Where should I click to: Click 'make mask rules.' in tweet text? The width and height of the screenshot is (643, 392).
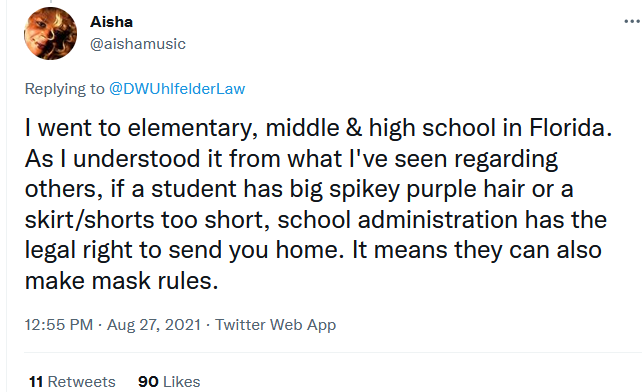point(121,281)
